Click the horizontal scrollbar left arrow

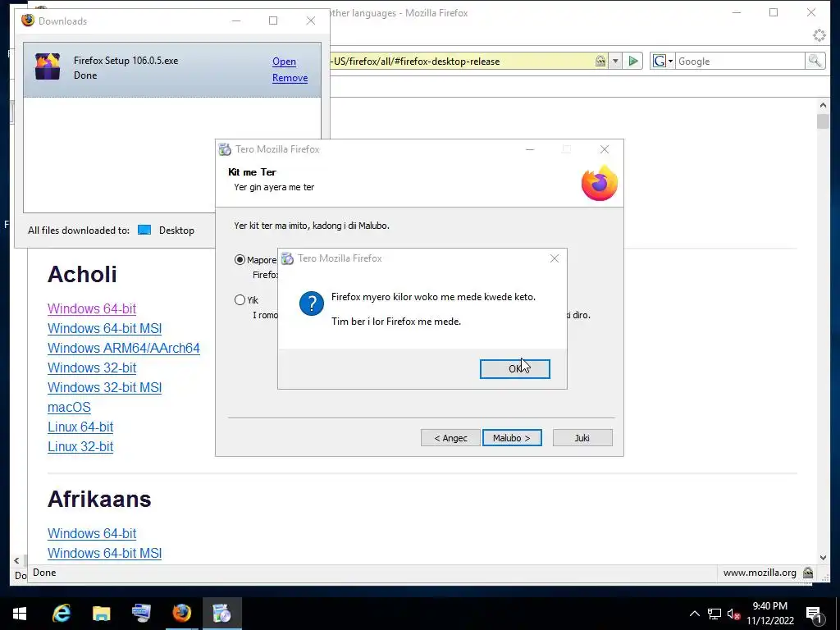pos(16,560)
